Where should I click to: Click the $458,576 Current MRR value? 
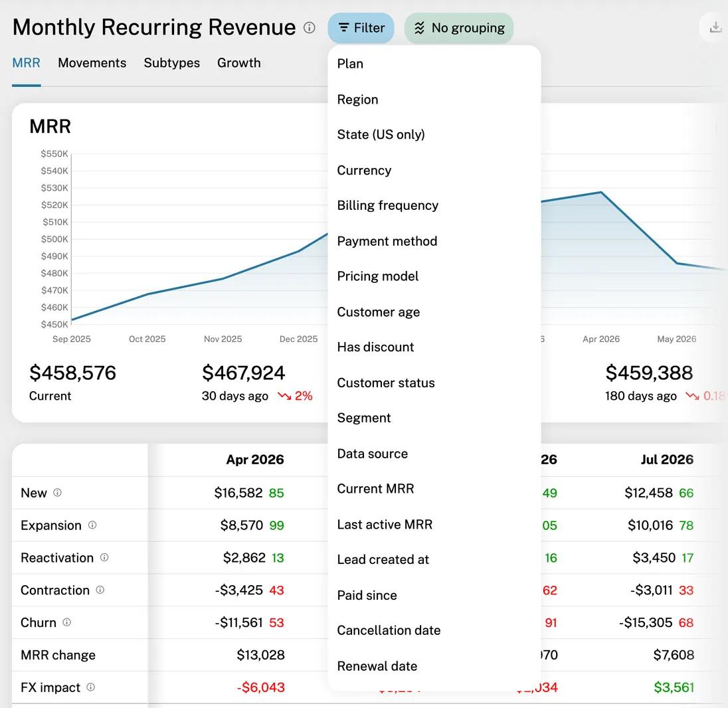tap(72, 373)
